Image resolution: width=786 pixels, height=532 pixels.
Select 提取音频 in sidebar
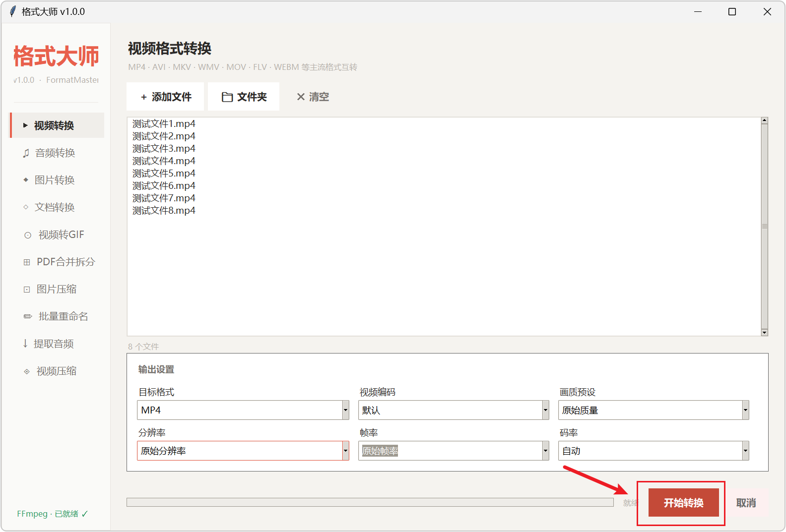tap(57, 344)
